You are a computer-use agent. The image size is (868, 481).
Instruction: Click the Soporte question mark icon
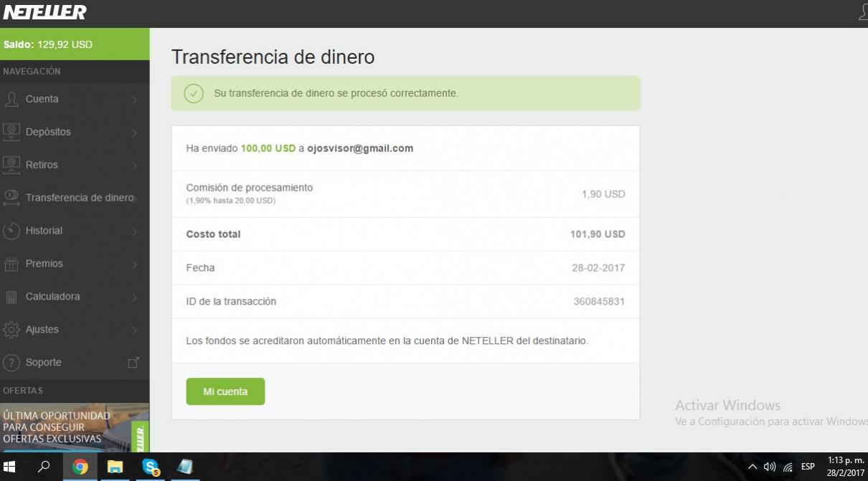coord(11,363)
